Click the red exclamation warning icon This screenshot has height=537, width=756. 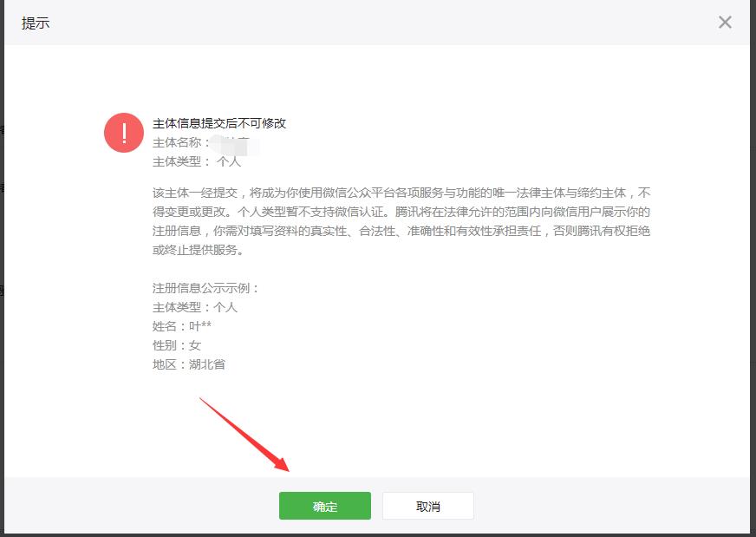pos(124,133)
